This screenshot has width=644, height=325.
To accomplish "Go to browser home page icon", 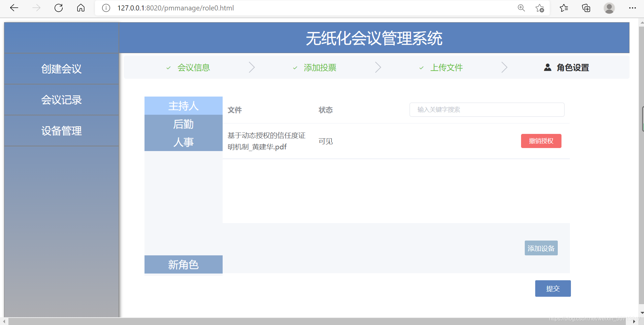I will tap(81, 8).
